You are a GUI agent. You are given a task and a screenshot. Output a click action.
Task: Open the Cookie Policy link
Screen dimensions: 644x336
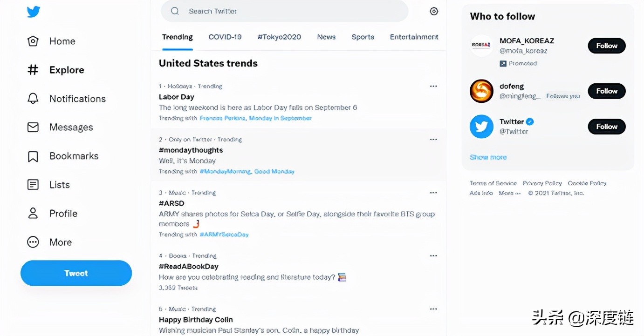[x=587, y=183]
